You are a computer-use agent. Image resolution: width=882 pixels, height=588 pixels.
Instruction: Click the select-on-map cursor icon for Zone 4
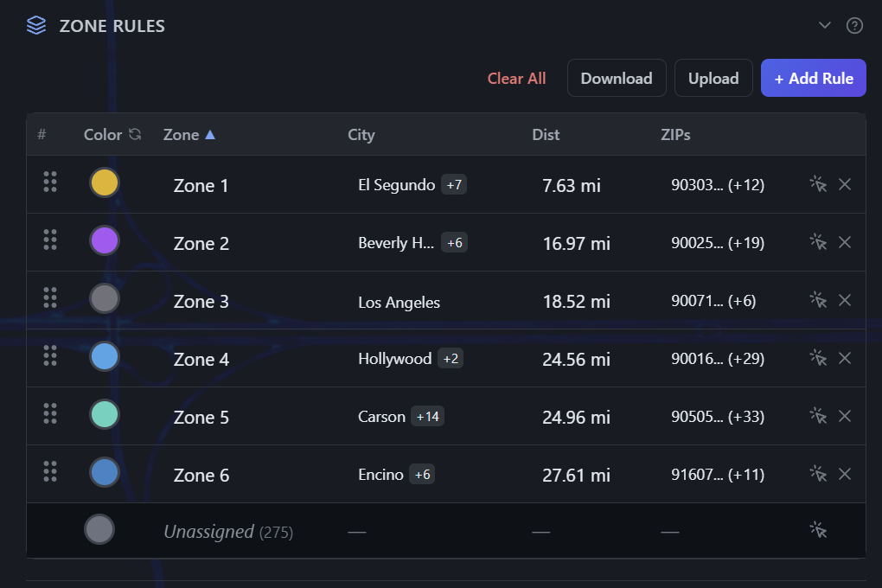point(818,358)
